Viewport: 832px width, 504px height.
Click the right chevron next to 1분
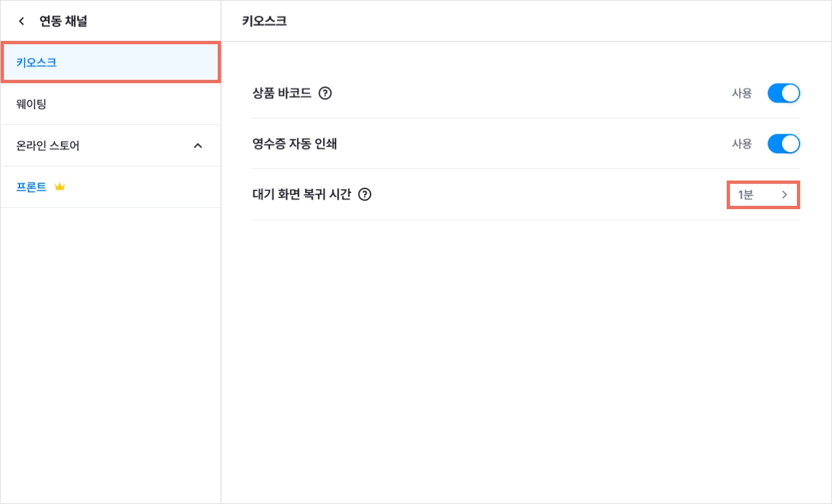tap(785, 195)
